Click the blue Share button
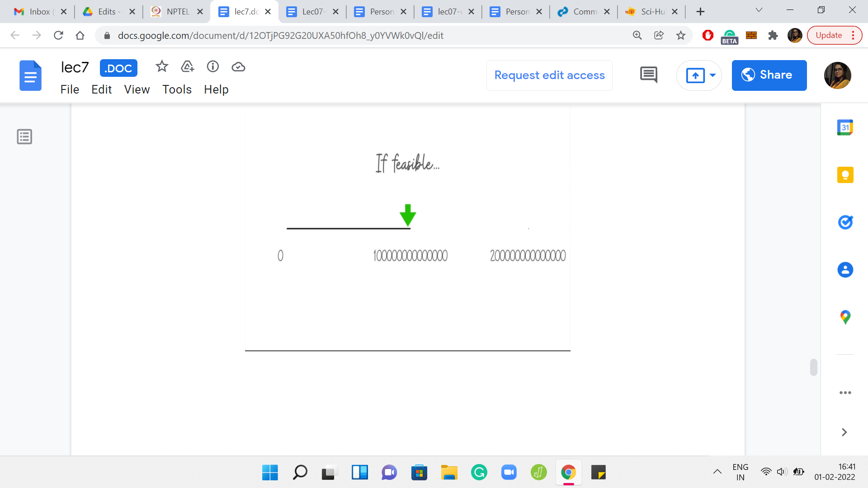The image size is (868, 488). (769, 75)
